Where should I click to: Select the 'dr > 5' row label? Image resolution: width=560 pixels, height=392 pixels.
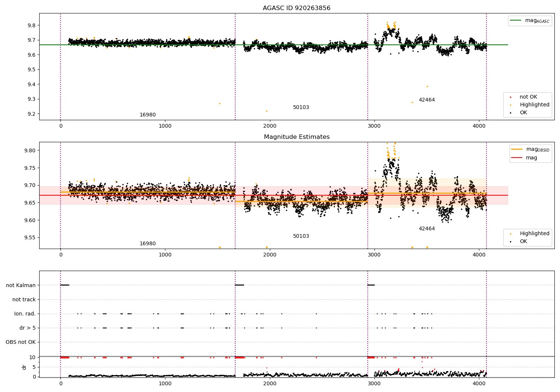pyautogui.click(x=28, y=328)
